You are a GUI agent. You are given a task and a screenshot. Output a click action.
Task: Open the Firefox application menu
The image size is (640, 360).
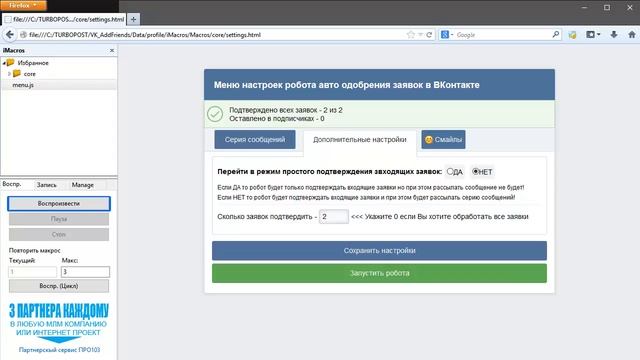(23, 5)
